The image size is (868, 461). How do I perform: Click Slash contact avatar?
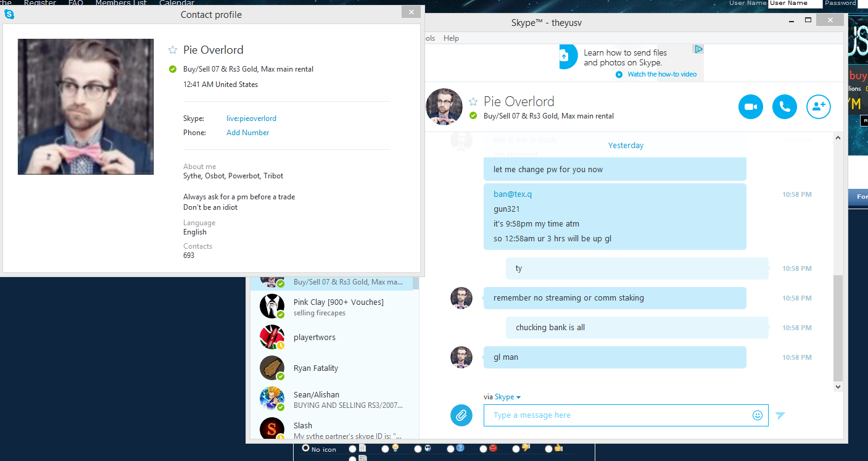coord(272,429)
